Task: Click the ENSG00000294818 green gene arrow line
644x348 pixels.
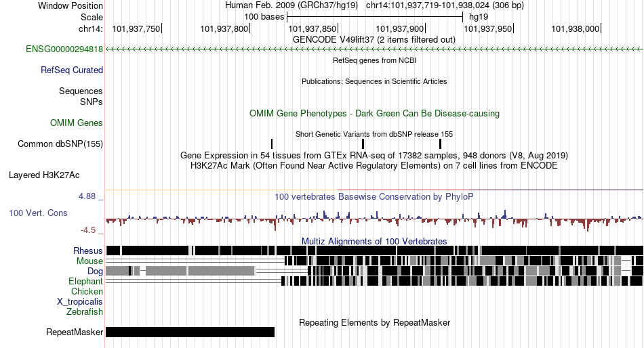Action: click(x=375, y=49)
